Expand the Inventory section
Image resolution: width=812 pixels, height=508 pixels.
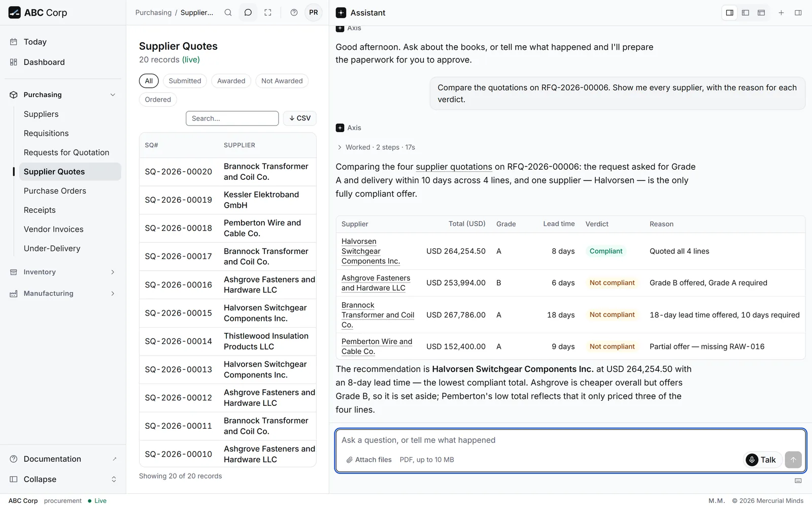click(63, 272)
